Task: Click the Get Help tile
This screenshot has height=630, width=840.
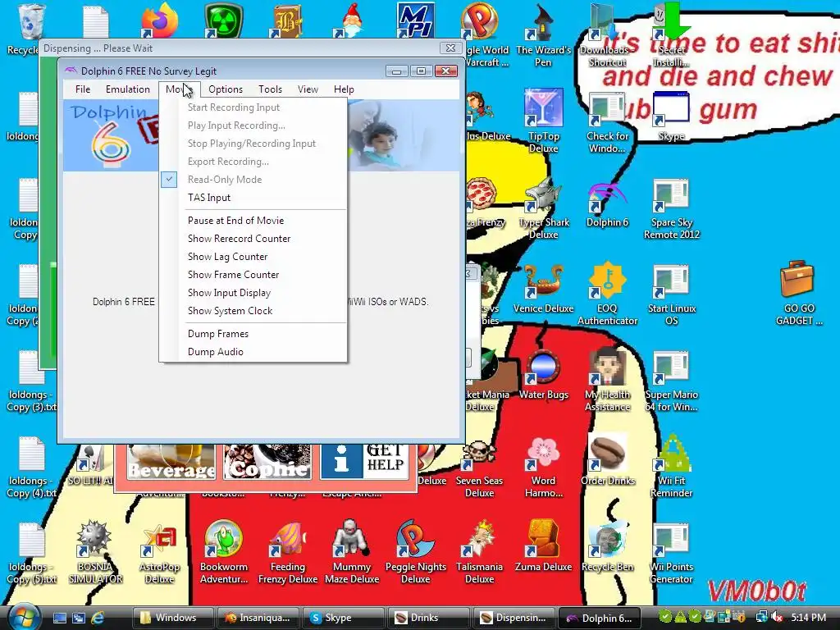Action: [x=364, y=461]
